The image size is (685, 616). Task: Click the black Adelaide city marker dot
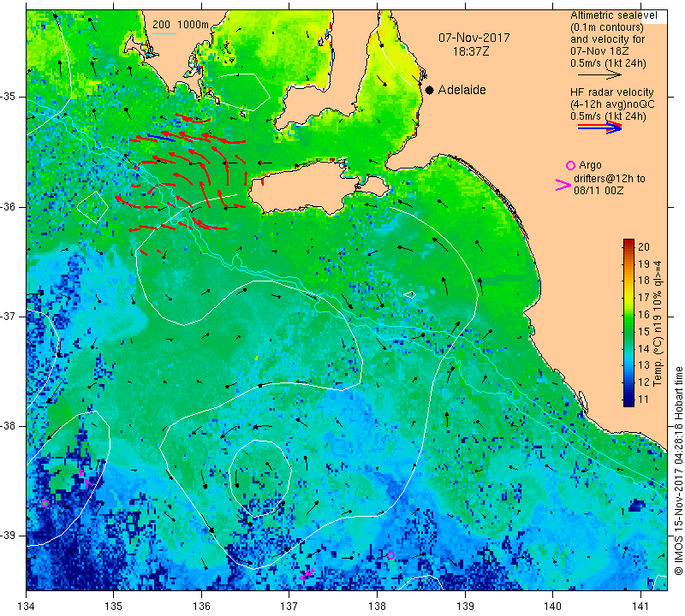pos(430,90)
